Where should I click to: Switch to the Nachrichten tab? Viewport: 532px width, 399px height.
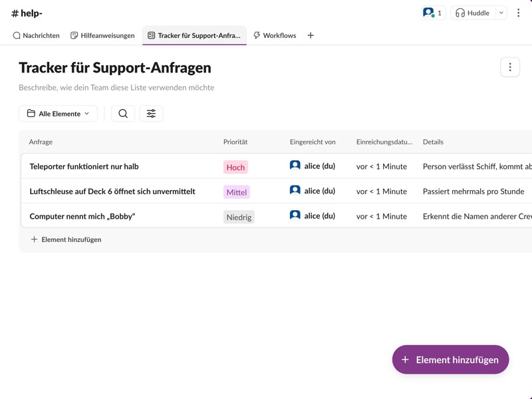(37, 35)
